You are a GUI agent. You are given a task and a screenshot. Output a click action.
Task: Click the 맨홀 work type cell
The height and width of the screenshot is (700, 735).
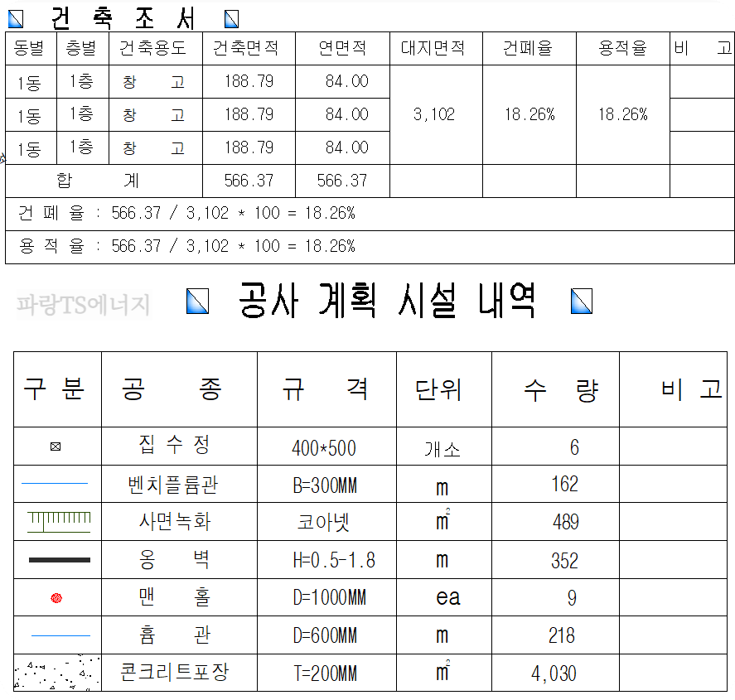click(174, 597)
